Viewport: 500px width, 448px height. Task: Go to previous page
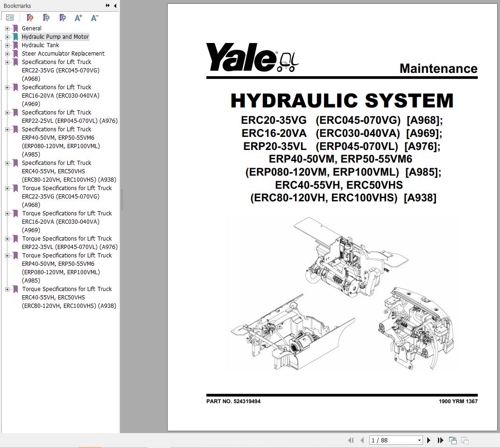pos(362,441)
